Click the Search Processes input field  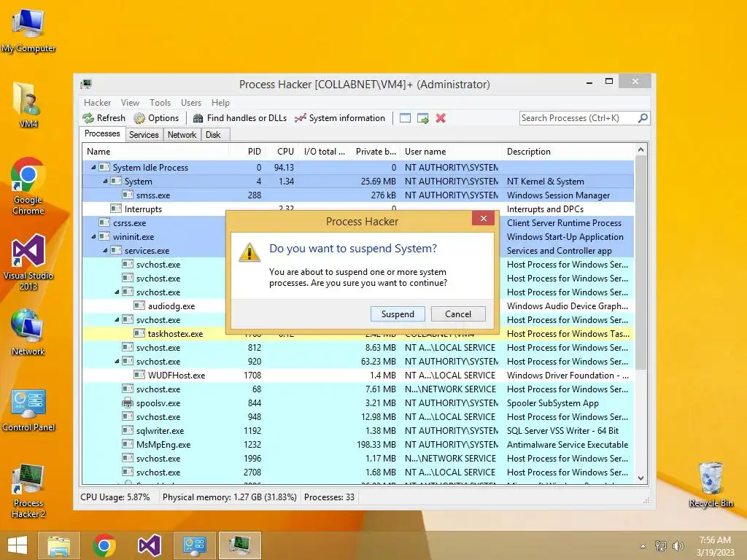click(x=578, y=117)
